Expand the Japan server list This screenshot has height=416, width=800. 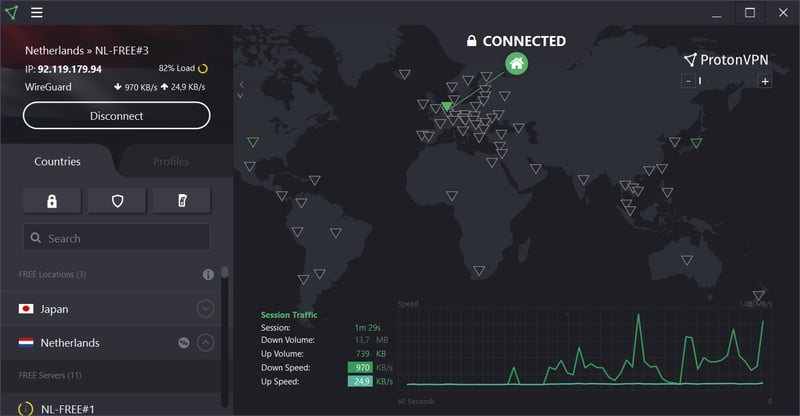tap(205, 308)
